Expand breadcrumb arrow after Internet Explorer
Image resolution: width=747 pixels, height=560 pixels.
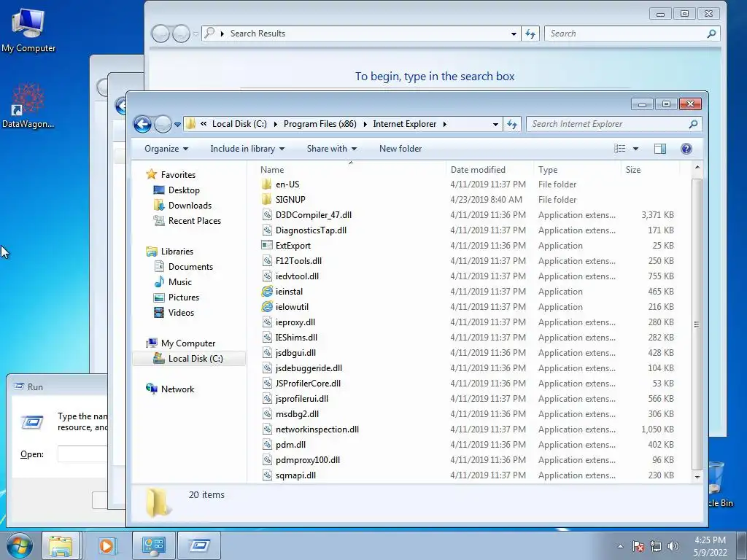point(444,124)
